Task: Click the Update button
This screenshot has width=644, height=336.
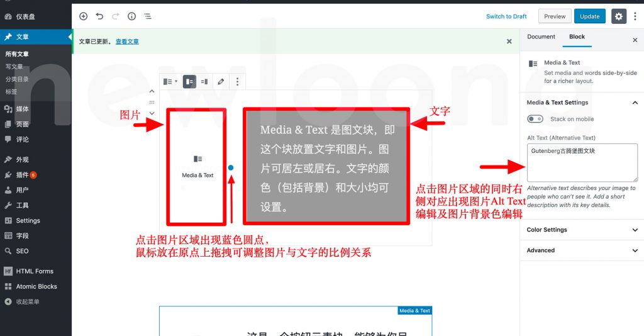Action: click(589, 16)
